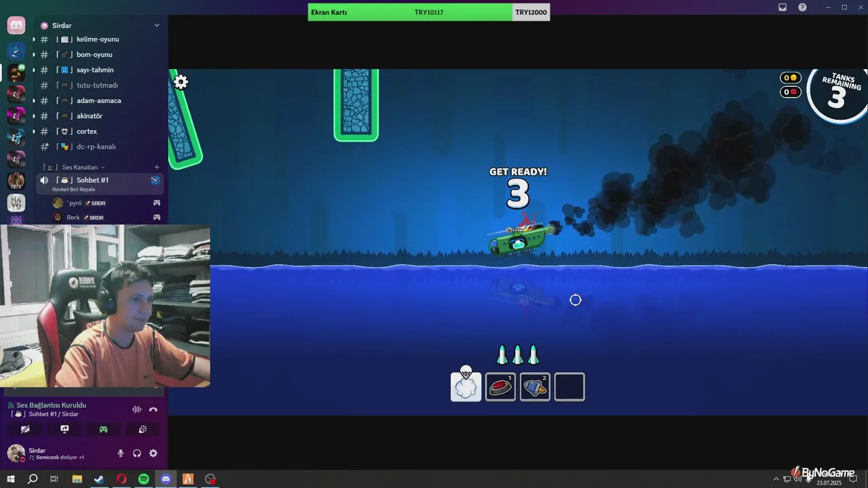868x488 pixels.
Task: Switch to Discord in the taskbar
Action: [x=166, y=479]
